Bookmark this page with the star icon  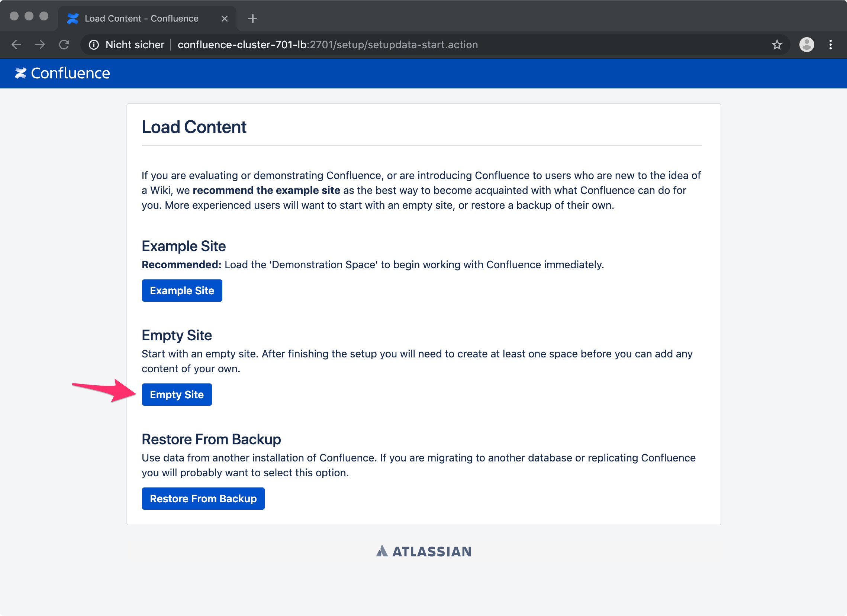[777, 45]
